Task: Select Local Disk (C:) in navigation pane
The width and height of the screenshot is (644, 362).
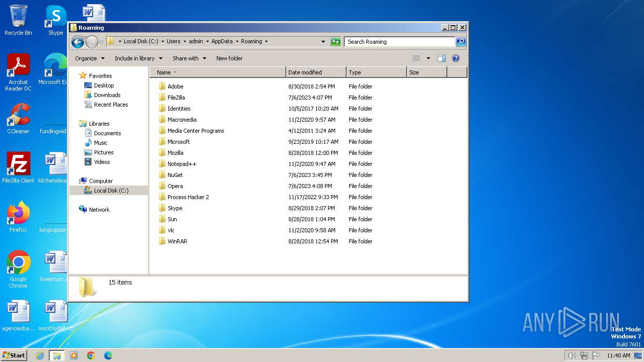Action: (111, 191)
